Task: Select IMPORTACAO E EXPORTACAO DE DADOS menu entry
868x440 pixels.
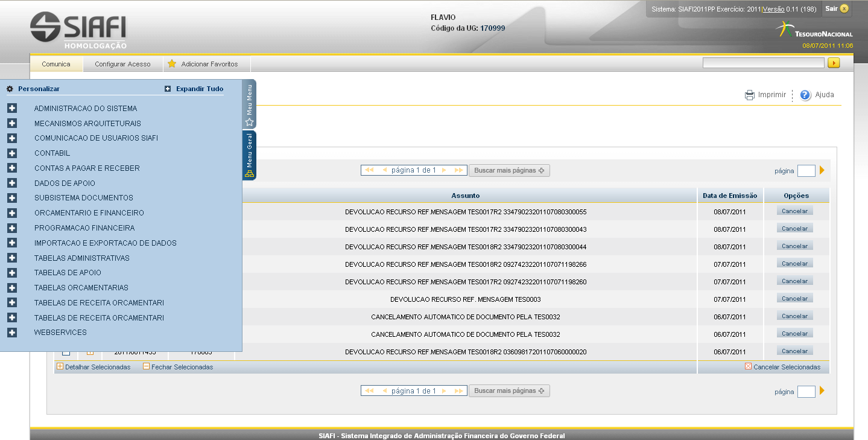Action: (106, 243)
